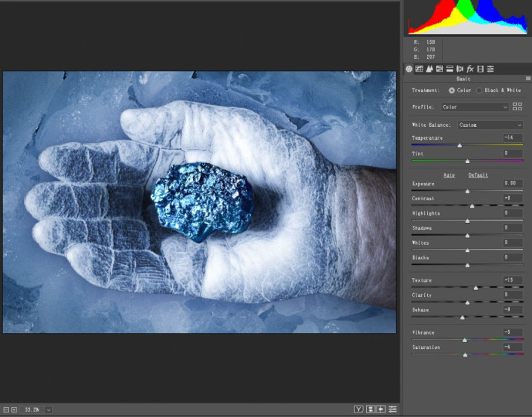The image size is (532, 417).
Task: Click the zoom out minus icon
Action: point(6,410)
